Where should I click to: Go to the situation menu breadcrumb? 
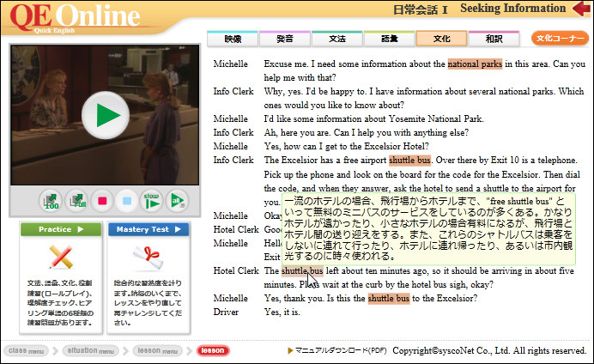90,351
